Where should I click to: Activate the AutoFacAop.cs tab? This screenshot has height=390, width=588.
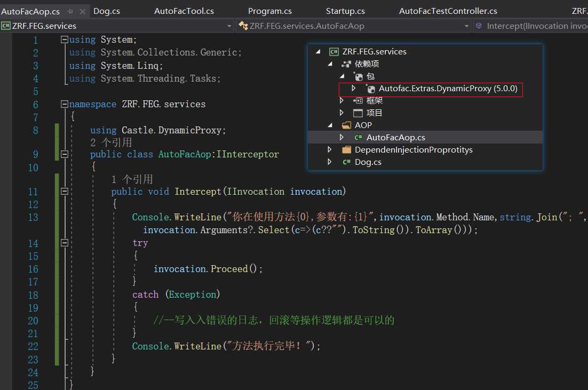tap(30, 12)
